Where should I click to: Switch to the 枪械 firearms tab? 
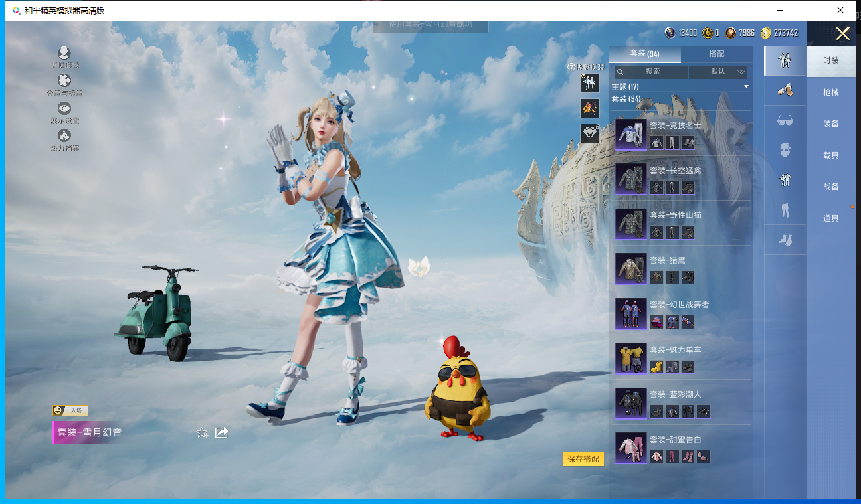coord(831,92)
